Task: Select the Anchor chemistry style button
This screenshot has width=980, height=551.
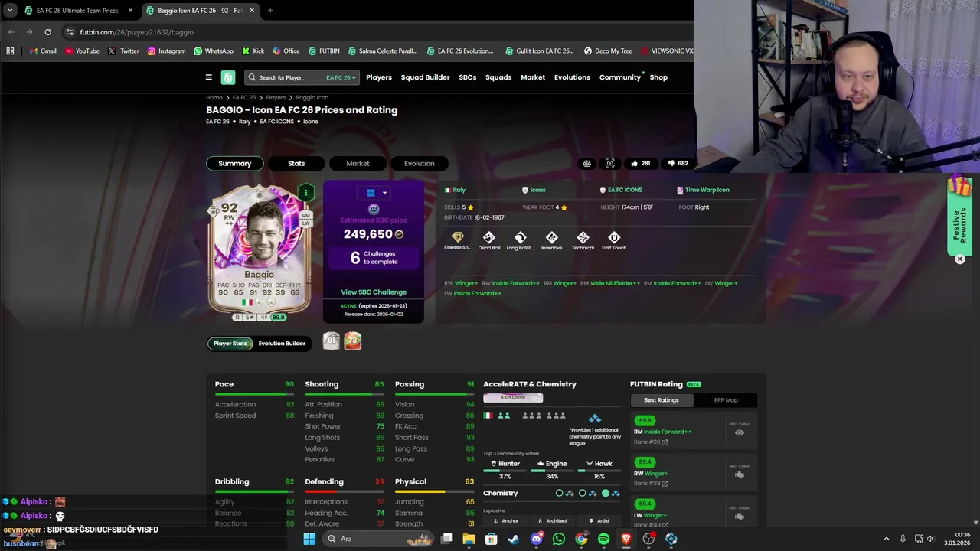Action: coord(505,521)
